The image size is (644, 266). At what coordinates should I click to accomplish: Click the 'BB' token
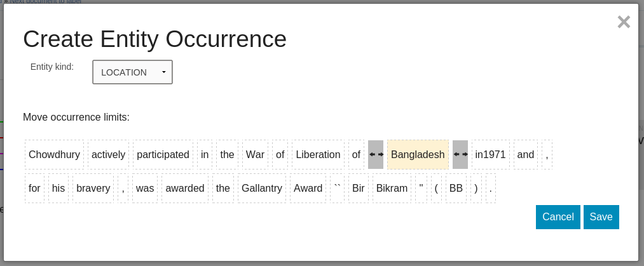point(456,188)
